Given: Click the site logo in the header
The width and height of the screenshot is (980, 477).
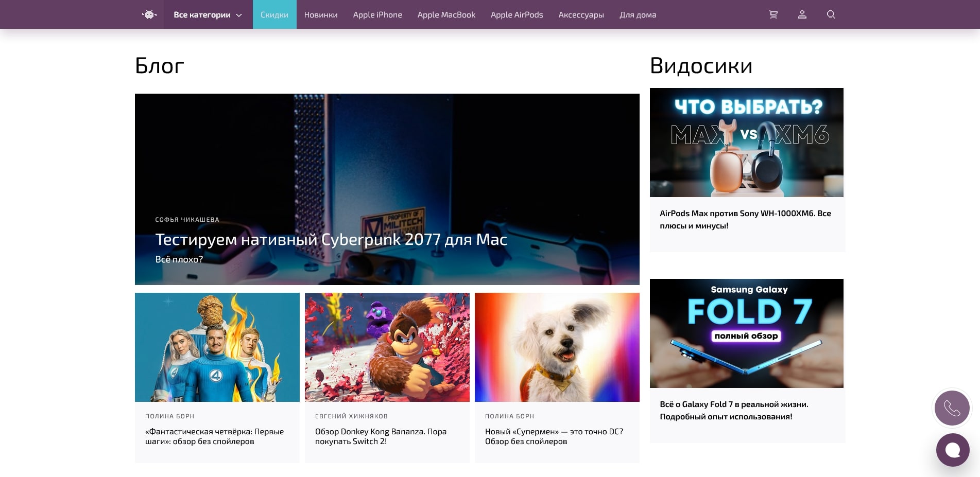Looking at the screenshot, I should pos(149,14).
